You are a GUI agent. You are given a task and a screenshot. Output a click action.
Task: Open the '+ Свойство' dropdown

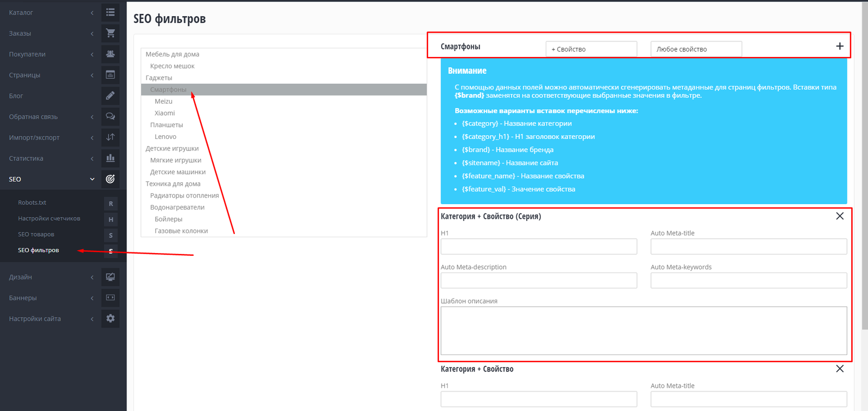[591, 49]
